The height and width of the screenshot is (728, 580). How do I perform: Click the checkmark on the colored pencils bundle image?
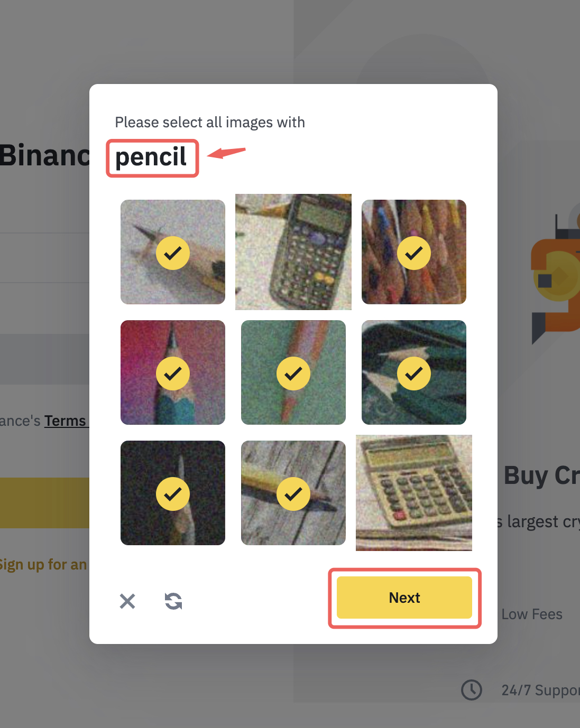click(414, 254)
